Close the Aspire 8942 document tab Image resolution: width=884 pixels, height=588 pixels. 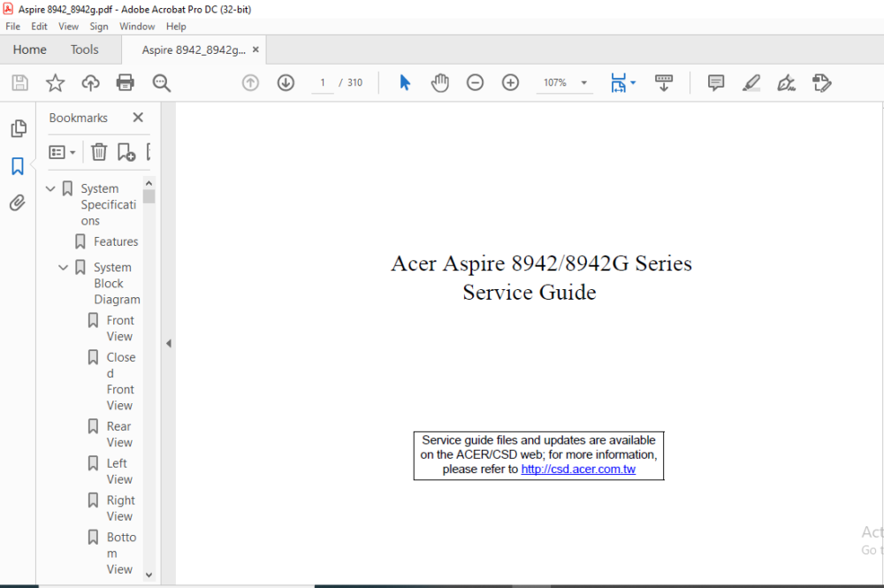[255, 50]
